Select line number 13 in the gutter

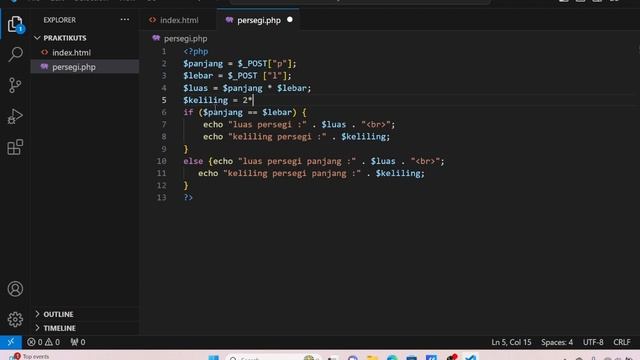[162, 198]
